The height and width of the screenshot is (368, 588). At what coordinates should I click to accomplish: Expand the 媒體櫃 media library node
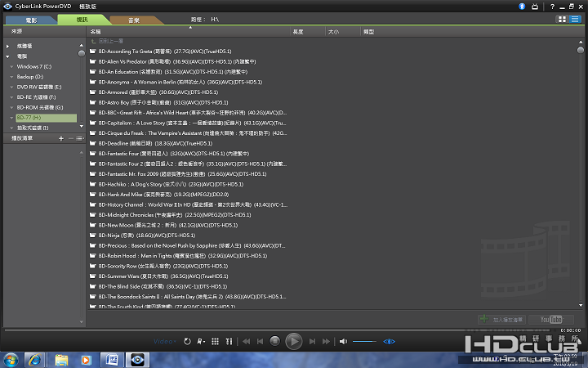point(7,46)
